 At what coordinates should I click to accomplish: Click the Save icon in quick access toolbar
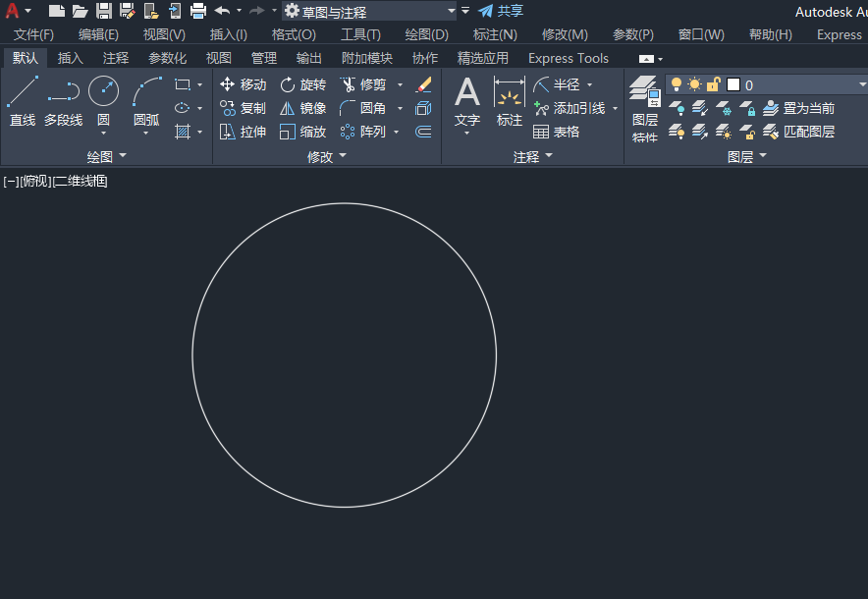pos(103,11)
